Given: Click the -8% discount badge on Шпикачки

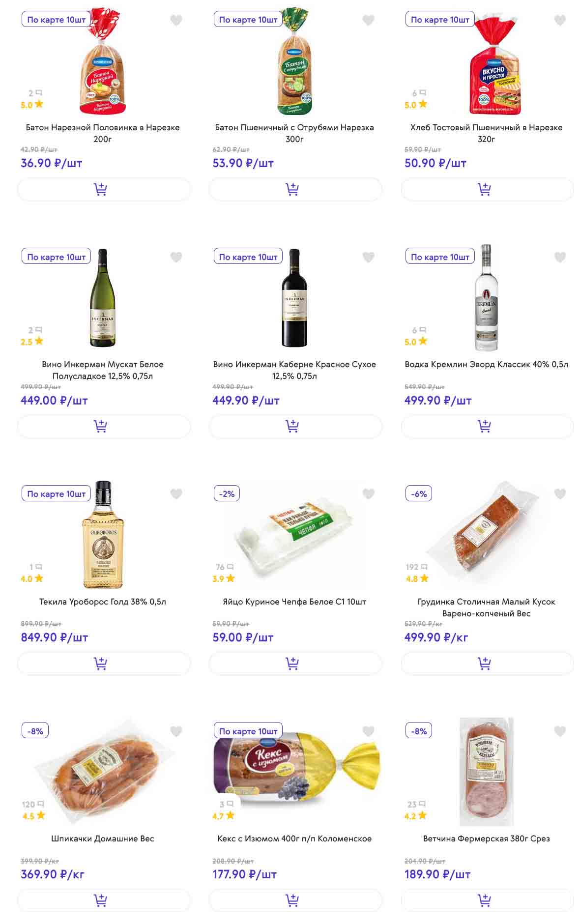Looking at the screenshot, I should (x=35, y=731).
